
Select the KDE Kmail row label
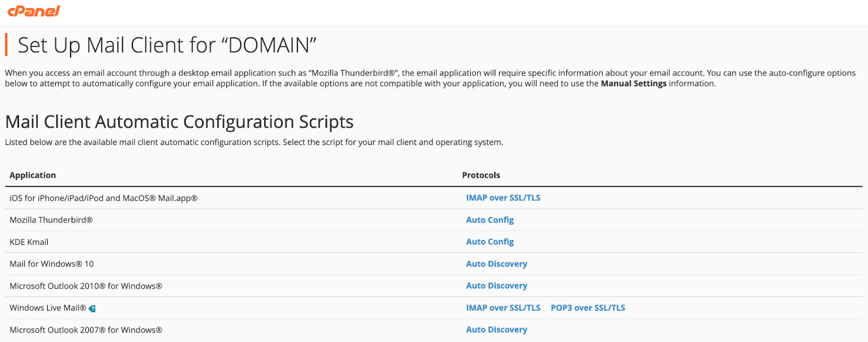pyautogui.click(x=29, y=242)
